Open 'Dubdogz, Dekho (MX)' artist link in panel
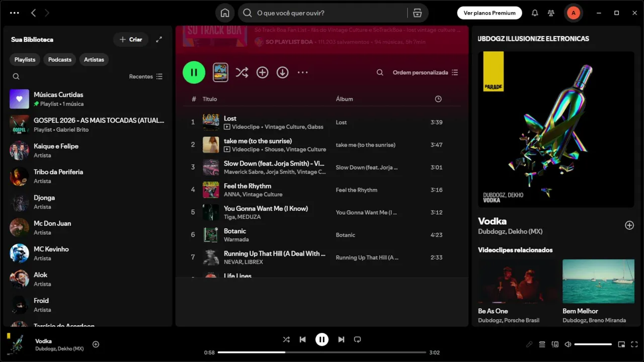This screenshot has height=362, width=644. (510, 232)
